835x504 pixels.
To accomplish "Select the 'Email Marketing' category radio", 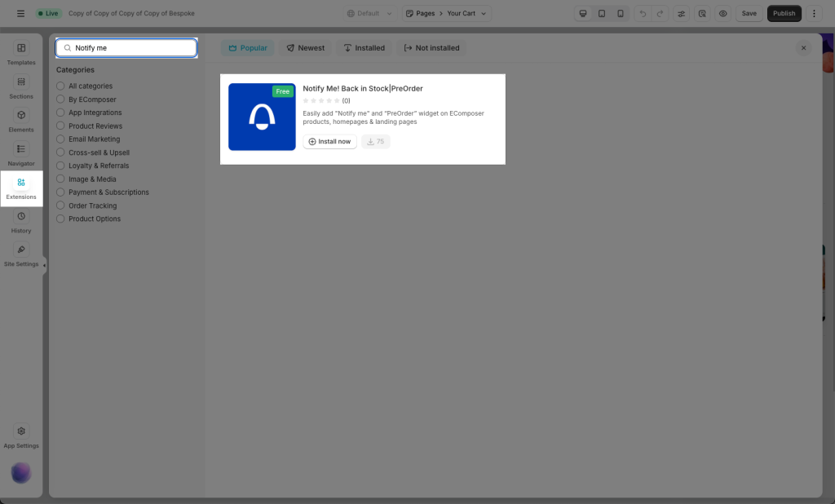I will [60, 139].
